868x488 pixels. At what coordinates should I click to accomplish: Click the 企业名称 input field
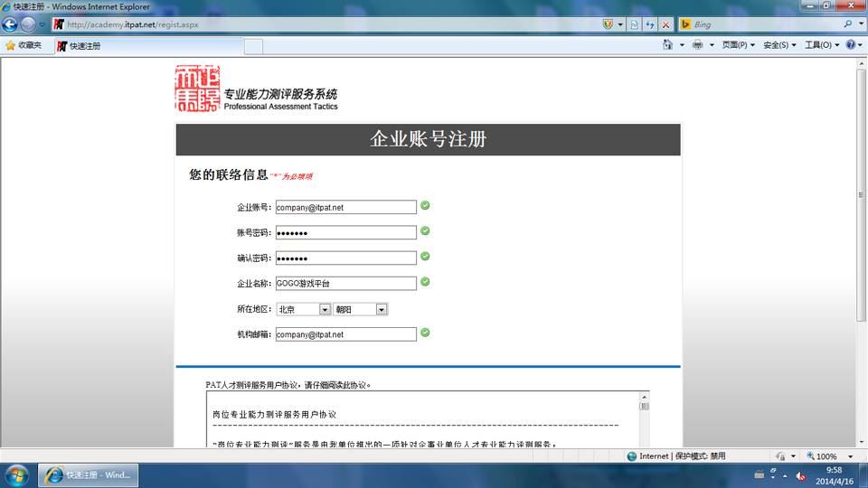click(x=346, y=283)
